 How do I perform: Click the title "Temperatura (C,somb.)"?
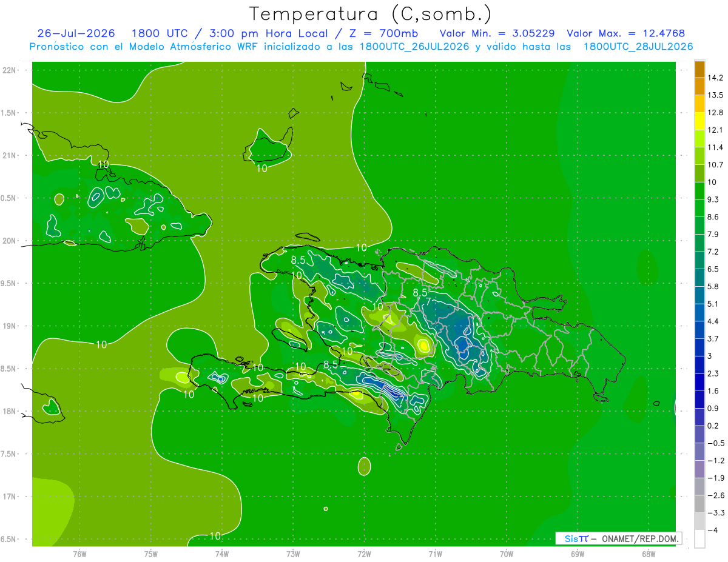[371, 14]
